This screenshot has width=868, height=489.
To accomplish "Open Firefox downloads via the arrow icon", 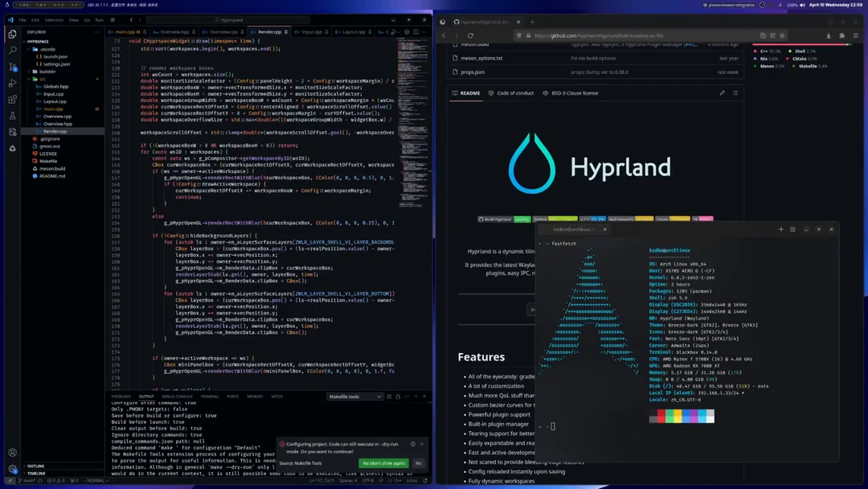I will tap(829, 35).
